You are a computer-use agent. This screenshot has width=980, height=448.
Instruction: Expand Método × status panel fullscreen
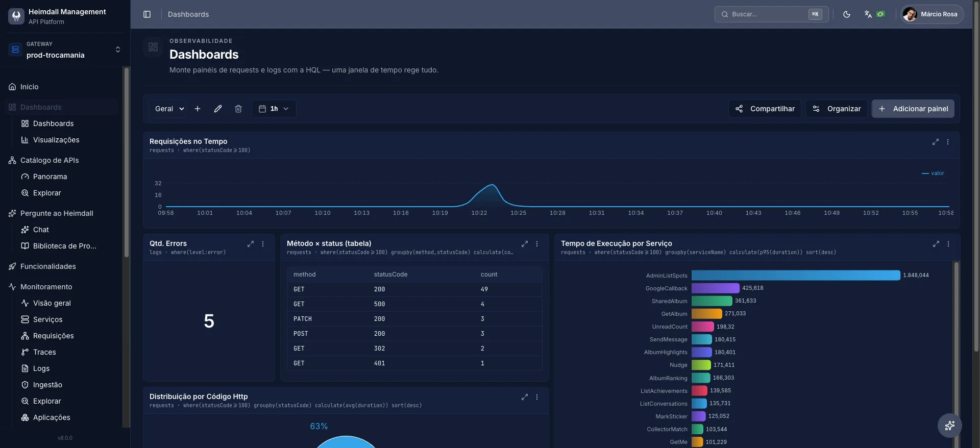coord(525,244)
